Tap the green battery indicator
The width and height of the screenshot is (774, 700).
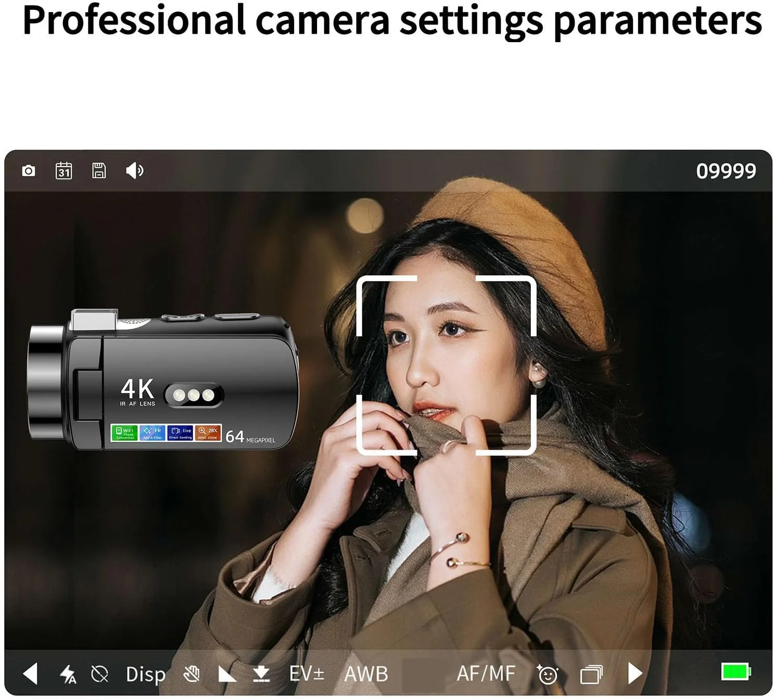pyautogui.click(x=735, y=672)
